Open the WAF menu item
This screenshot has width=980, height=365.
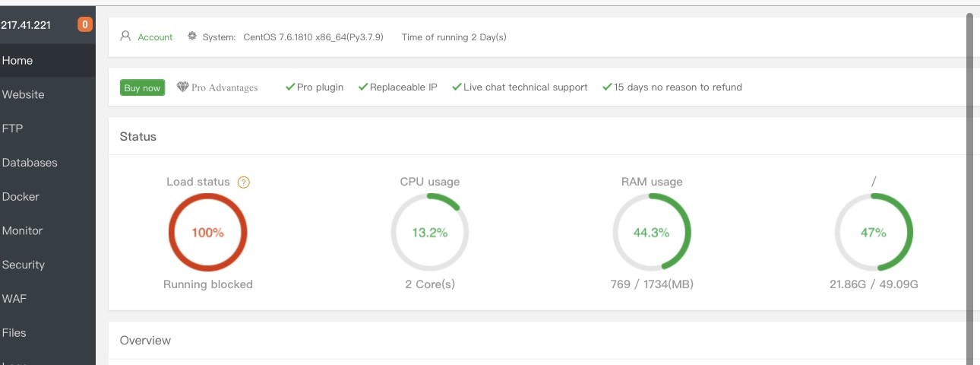(x=14, y=299)
